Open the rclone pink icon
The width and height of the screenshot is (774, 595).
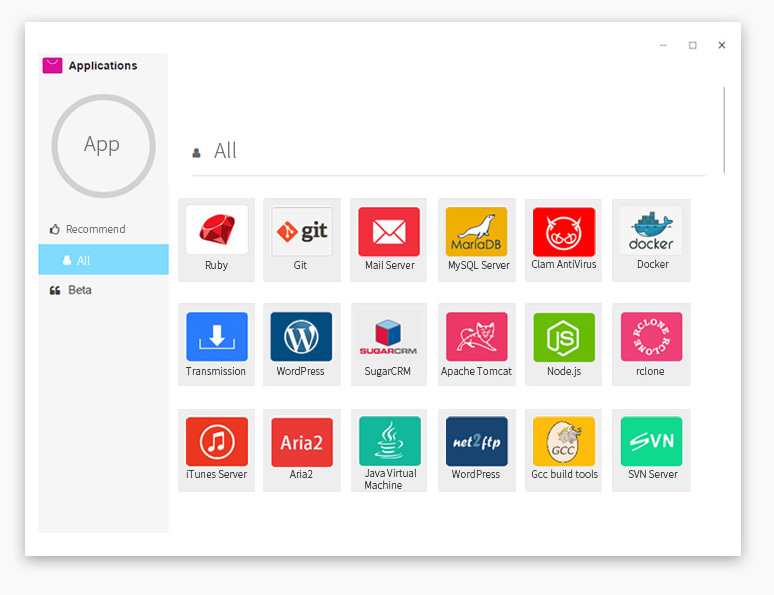point(651,337)
